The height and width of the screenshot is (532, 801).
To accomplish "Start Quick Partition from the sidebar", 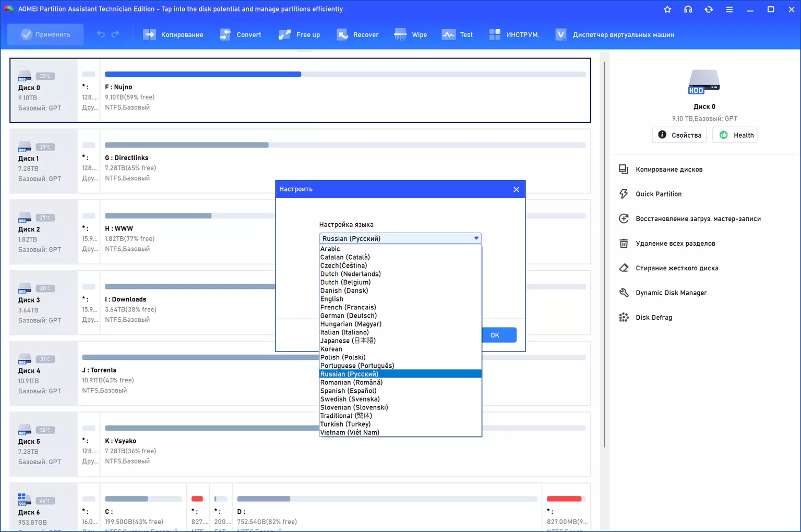I will [x=659, y=194].
